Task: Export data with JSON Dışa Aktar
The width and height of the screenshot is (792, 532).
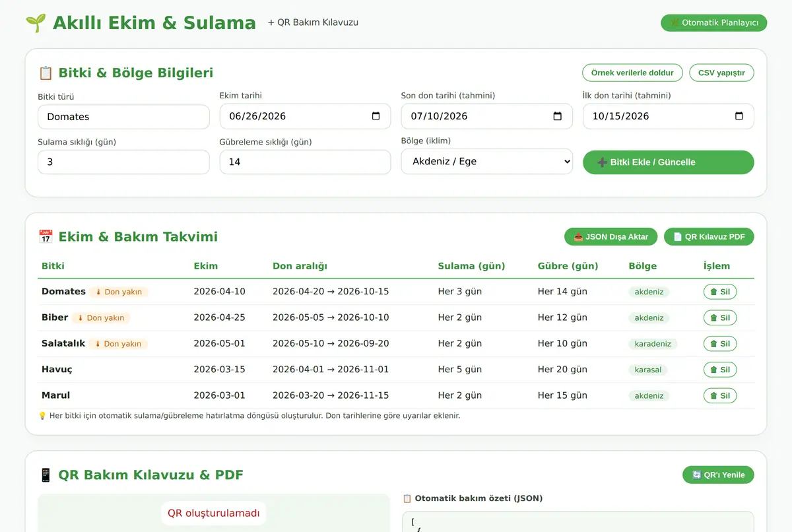Action: pyautogui.click(x=611, y=237)
